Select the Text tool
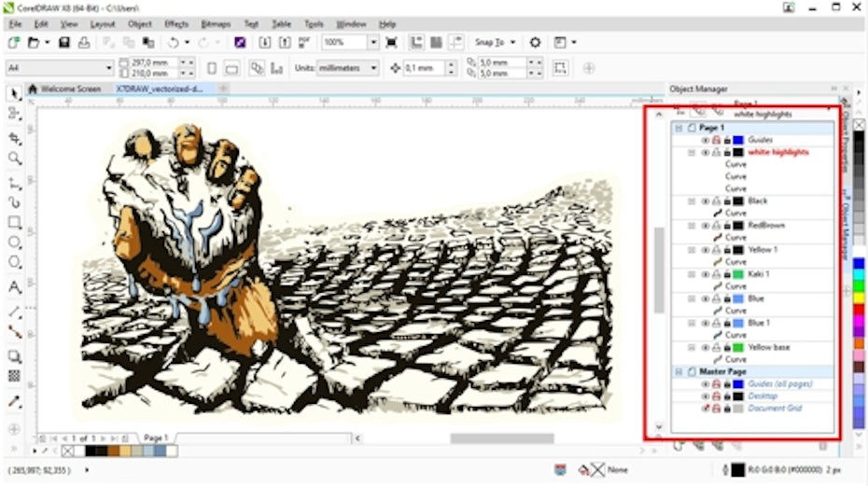 pos(14,286)
